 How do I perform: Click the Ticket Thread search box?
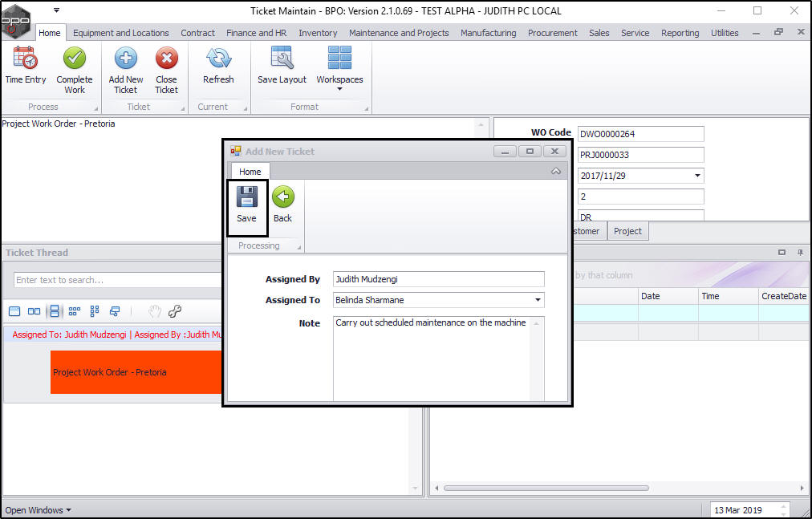[118, 280]
